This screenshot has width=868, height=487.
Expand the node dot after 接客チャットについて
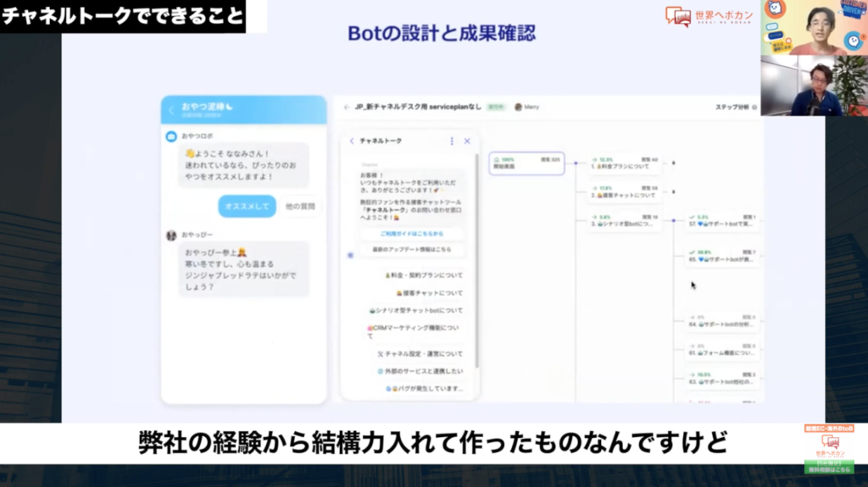[x=674, y=192]
